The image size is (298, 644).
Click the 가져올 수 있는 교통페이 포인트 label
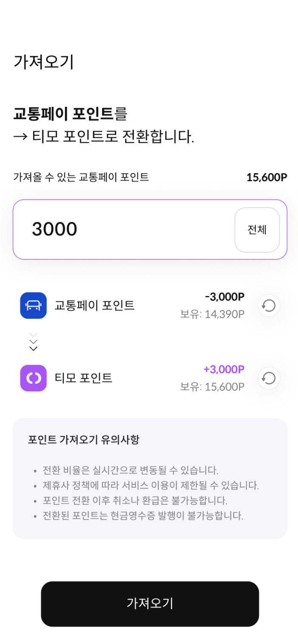[x=81, y=177]
